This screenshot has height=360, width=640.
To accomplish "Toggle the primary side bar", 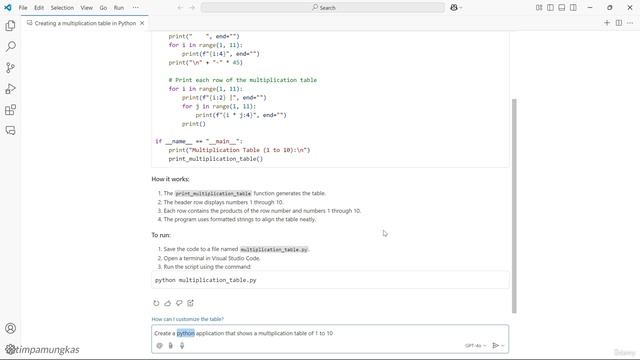I will (x=550, y=7).
